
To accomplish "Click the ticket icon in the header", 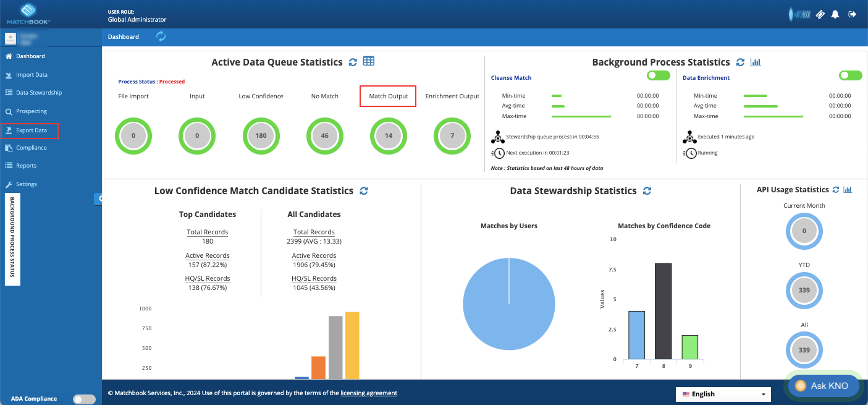I will pyautogui.click(x=820, y=14).
